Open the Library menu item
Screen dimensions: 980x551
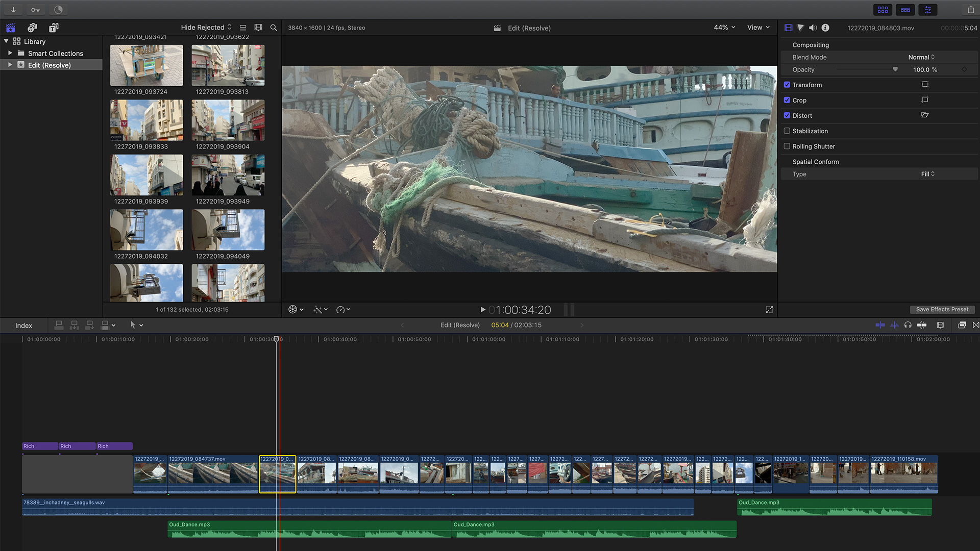coord(35,41)
